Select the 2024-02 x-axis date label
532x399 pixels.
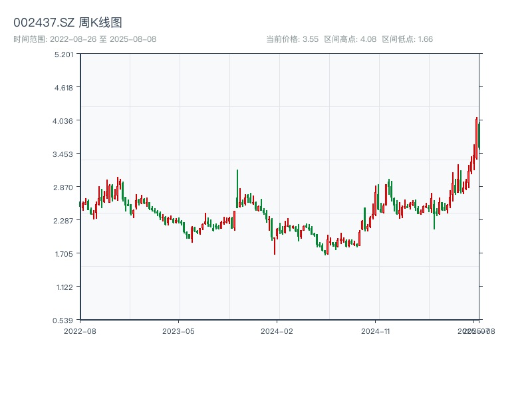coord(277,331)
